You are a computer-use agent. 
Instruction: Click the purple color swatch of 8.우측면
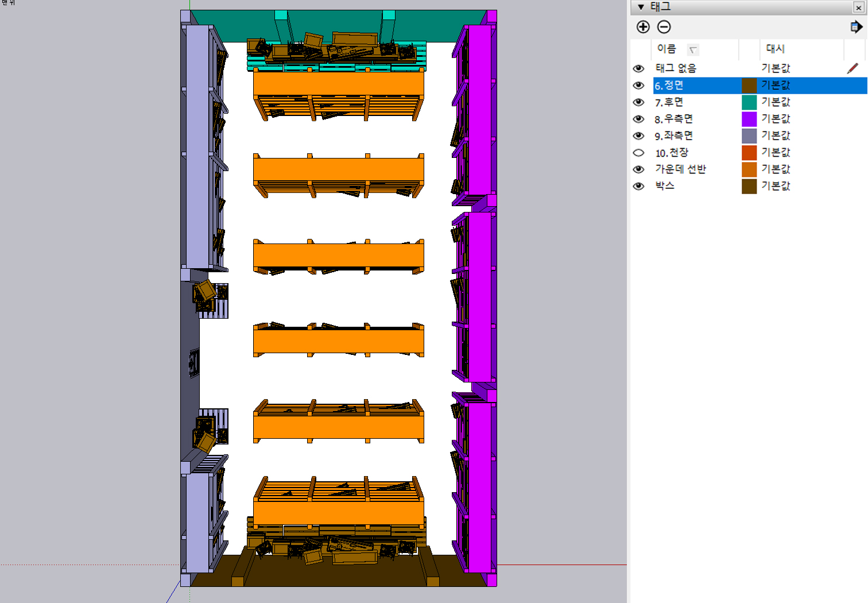[x=749, y=119]
